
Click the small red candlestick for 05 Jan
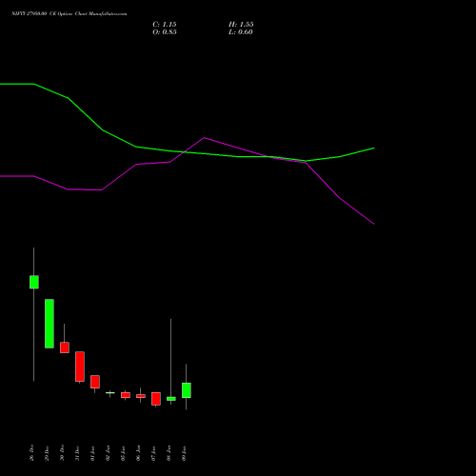pos(126,395)
